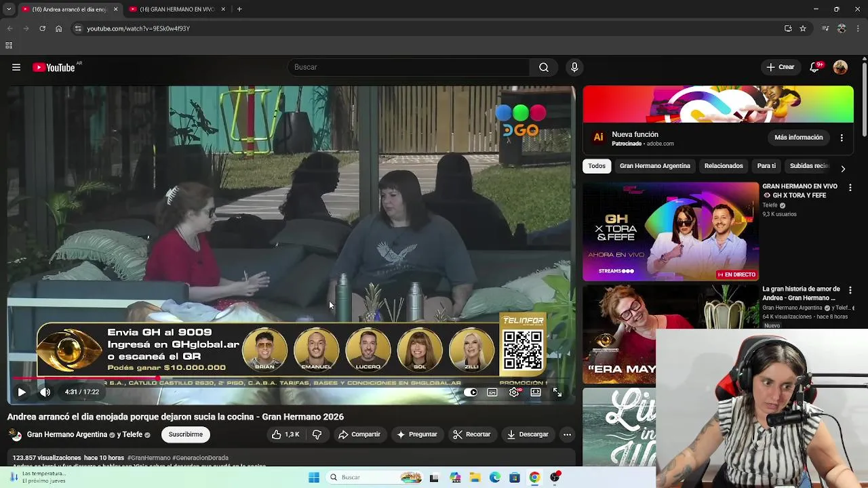Open player settings gear

click(515, 392)
